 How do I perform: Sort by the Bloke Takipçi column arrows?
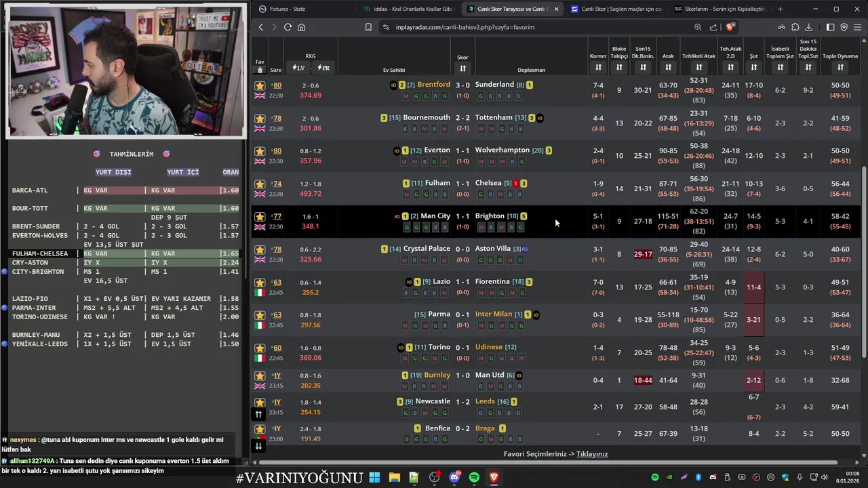point(619,67)
